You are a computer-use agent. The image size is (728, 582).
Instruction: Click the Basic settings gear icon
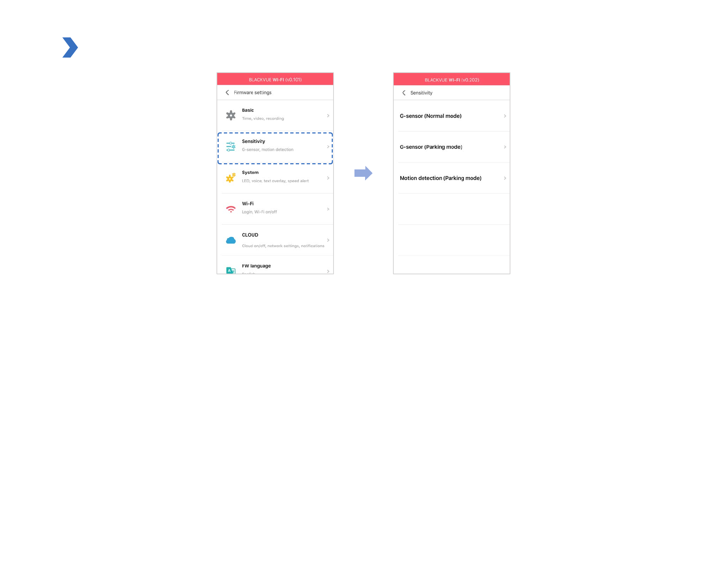[x=230, y=116]
